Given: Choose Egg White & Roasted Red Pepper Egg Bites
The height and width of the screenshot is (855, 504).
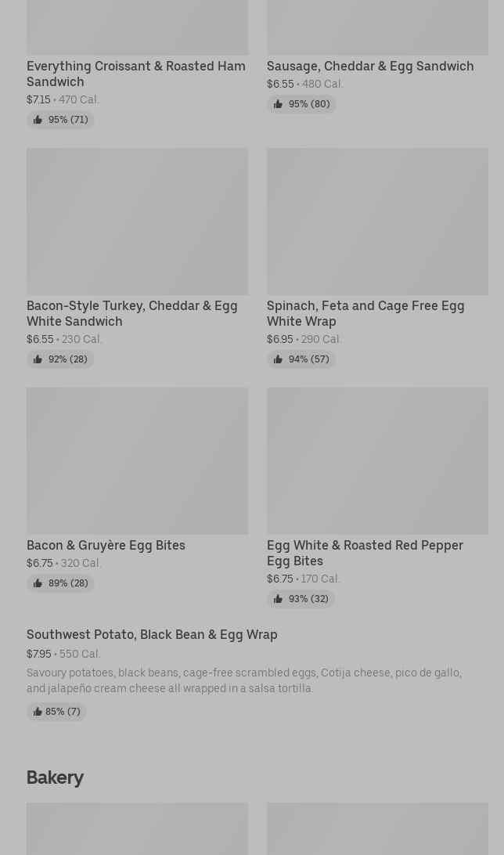Looking at the screenshot, I should pos(364,553).
